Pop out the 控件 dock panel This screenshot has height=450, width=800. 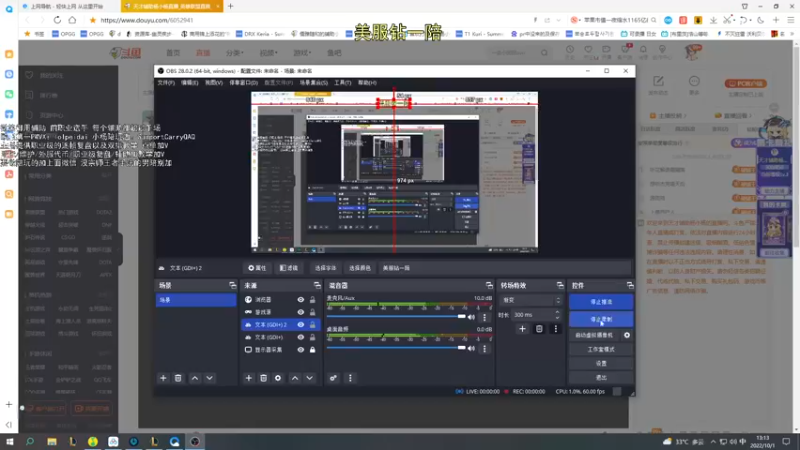pos(630,285)
